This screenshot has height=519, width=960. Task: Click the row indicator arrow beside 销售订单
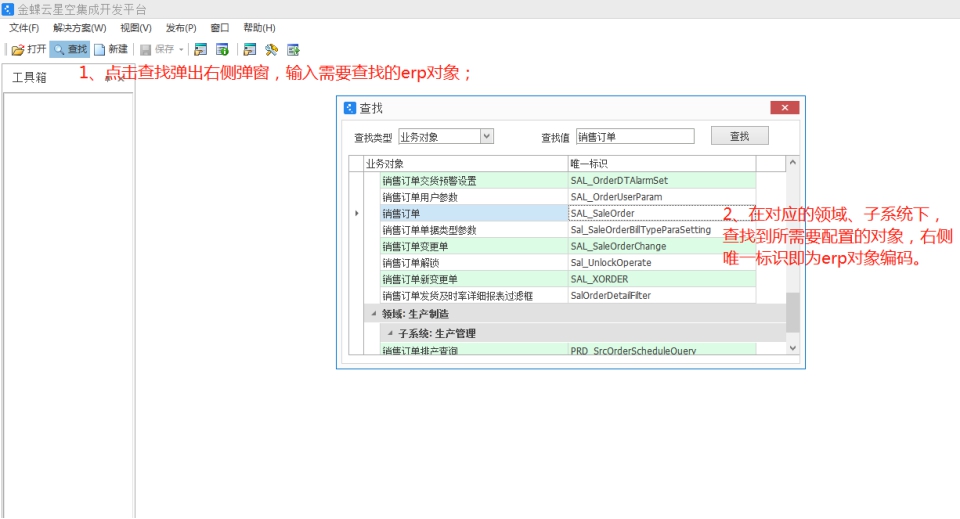[x=356, y=214]
